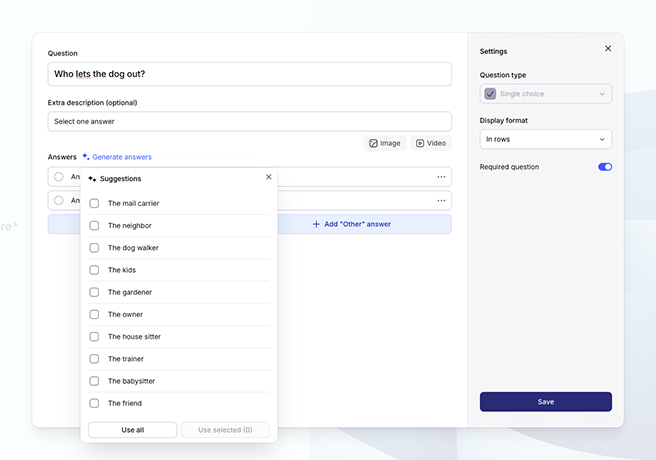Click the Use all button
Viewport: 656px width, 460px height.
tap(133, 430)
